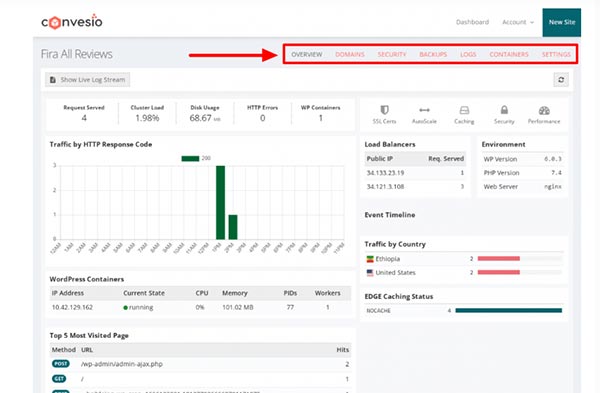Screen dimensions: 600x393
Task: Click the WP Containers 1 value
Action: [x=321, y=118]
